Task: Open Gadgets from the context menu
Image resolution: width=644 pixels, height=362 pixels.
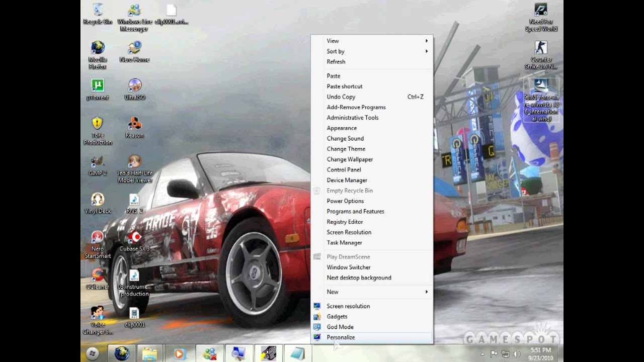Action: coord(372,317)
